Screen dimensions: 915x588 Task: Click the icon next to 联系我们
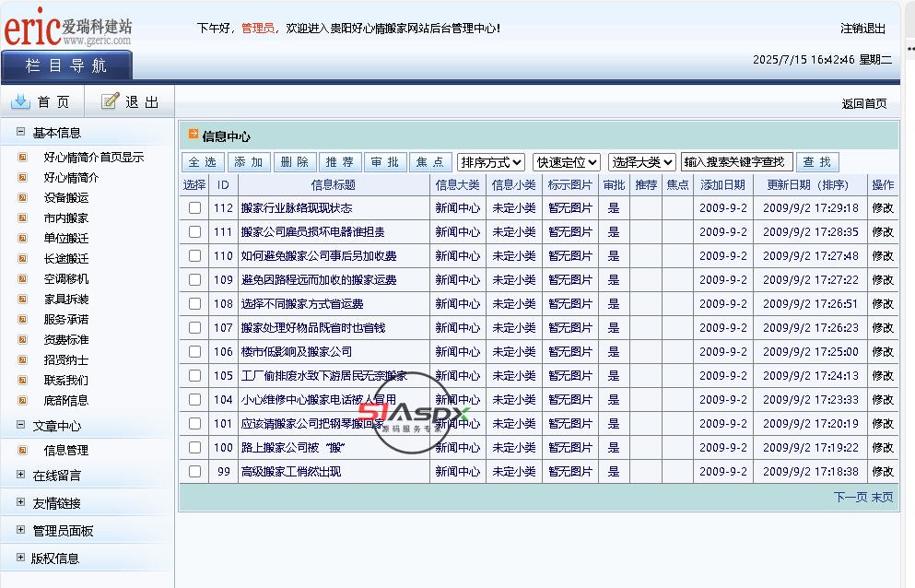pyautogui.click(x=23, y=380)
